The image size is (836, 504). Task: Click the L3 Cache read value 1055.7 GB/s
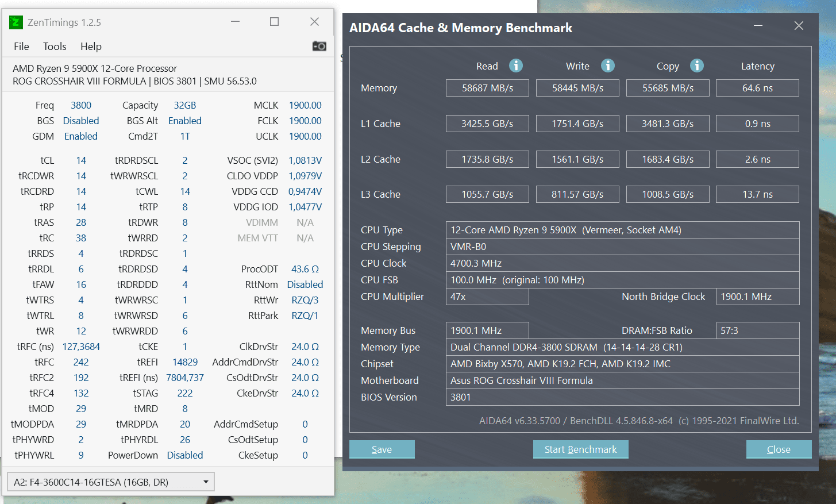coord(487,194)
